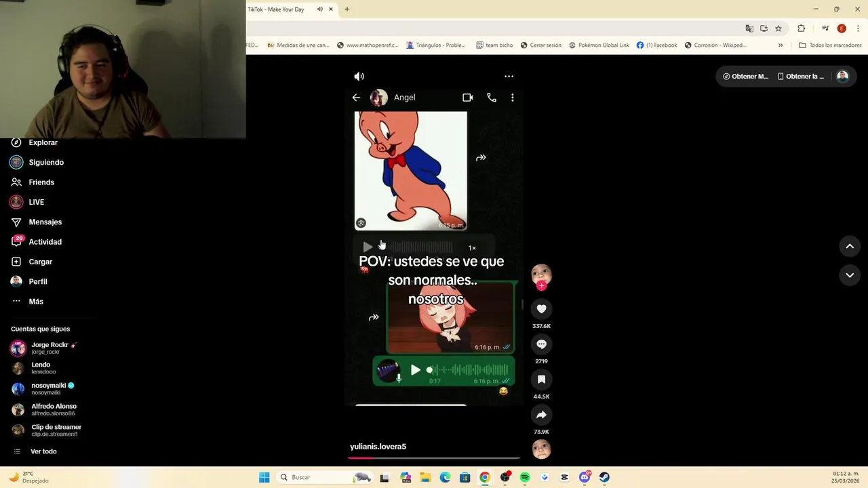Screen dimensions: 868x488
Task: Open the translate page icon
Action: (749, 28)
